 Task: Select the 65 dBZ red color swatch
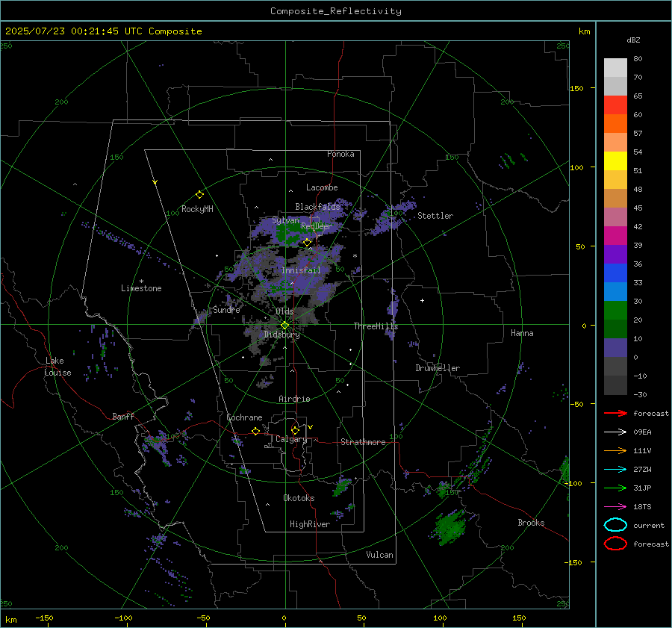(x=615, y=105)
